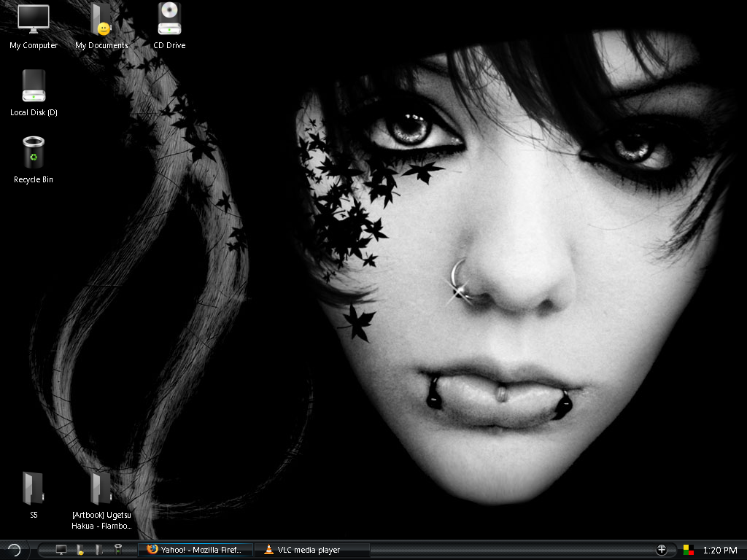Click the 1:20 PM taskbar clock
Screen dimensions: 747x560
[720, 550]
